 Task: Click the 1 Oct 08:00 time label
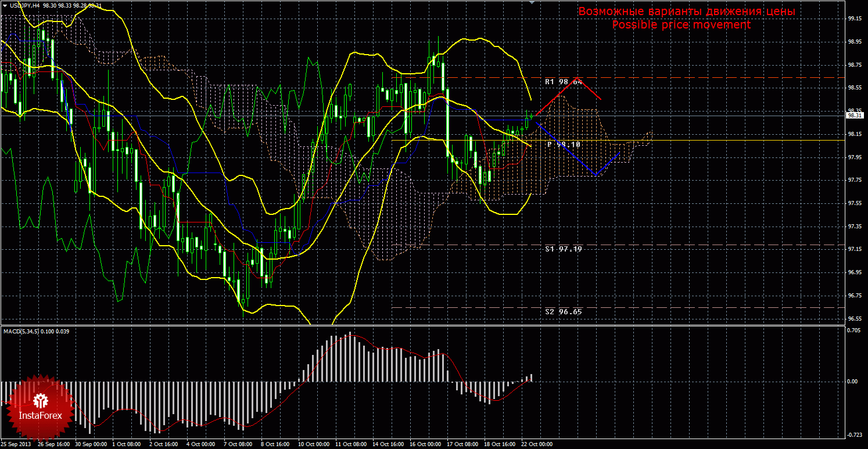(127, 444)
